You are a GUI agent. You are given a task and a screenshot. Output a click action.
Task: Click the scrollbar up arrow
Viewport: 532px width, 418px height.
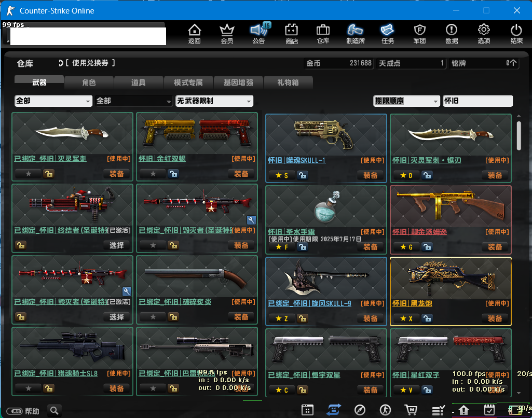pyautogui.click(x=519, y=116)
